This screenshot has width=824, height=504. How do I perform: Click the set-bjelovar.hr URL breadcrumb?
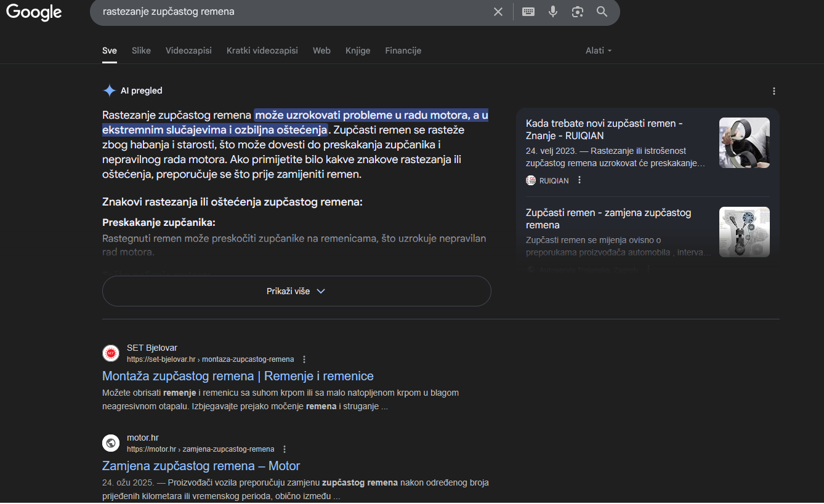[210, 359]
